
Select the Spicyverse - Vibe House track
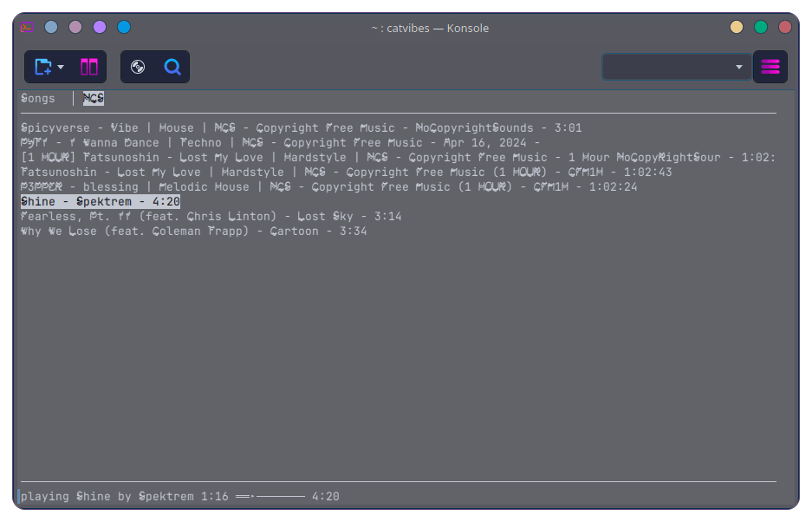302,128
